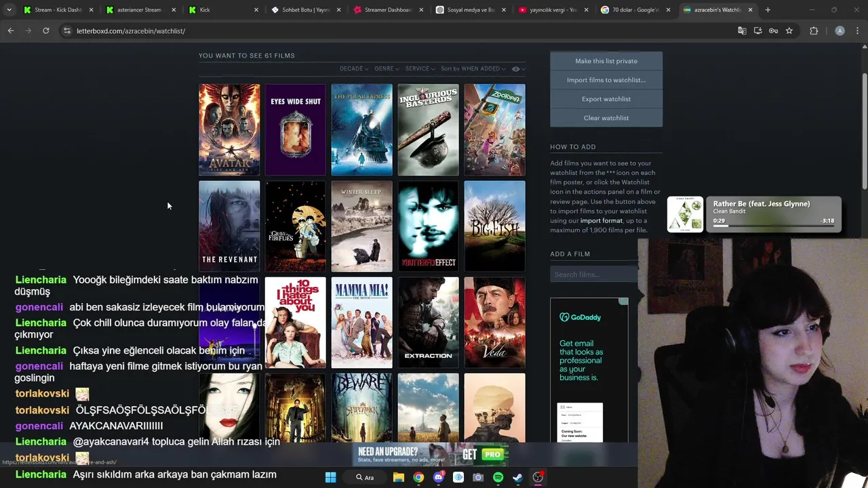Screen dimensions: 868x488
Task: Open the import format link
Action: 601,221
